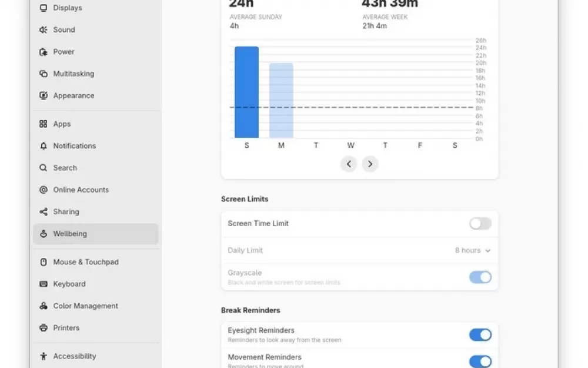
Task: Disable Movement Reminders toggle
Action: click(x=480, y=361)
